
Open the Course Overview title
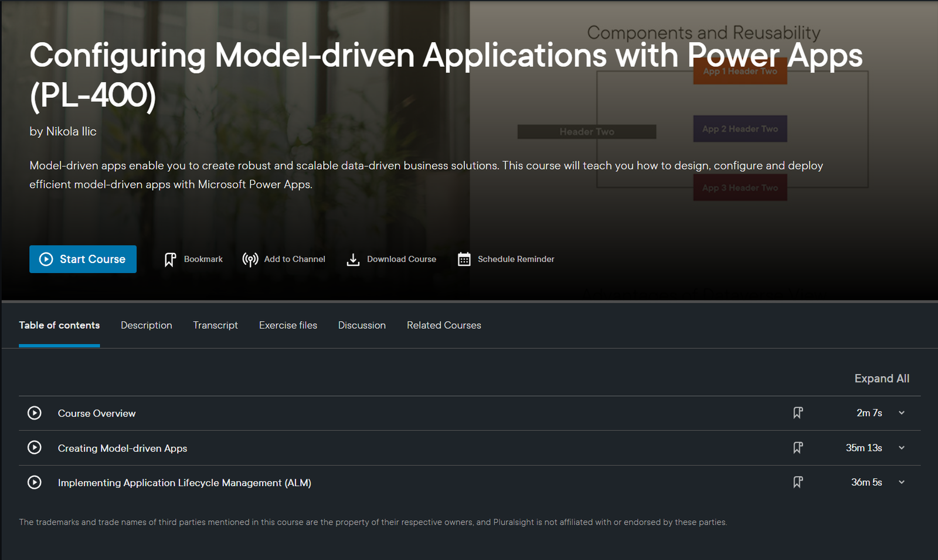97,414
